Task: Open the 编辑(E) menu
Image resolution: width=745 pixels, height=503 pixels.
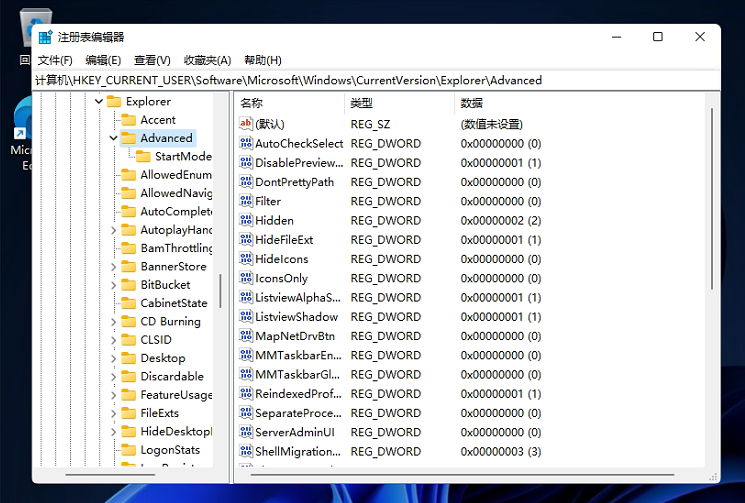Action: pyautogui.click(x=103, y=60)
